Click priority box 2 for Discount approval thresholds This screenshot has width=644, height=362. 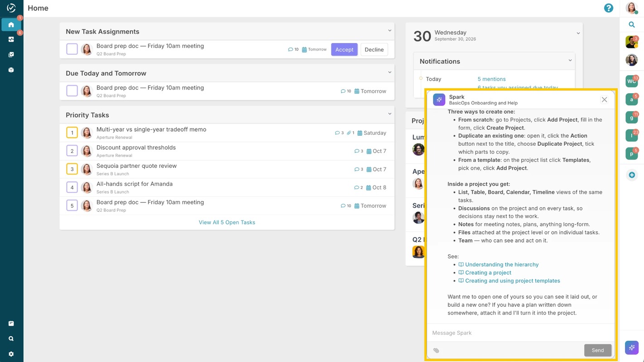point(72,151)
